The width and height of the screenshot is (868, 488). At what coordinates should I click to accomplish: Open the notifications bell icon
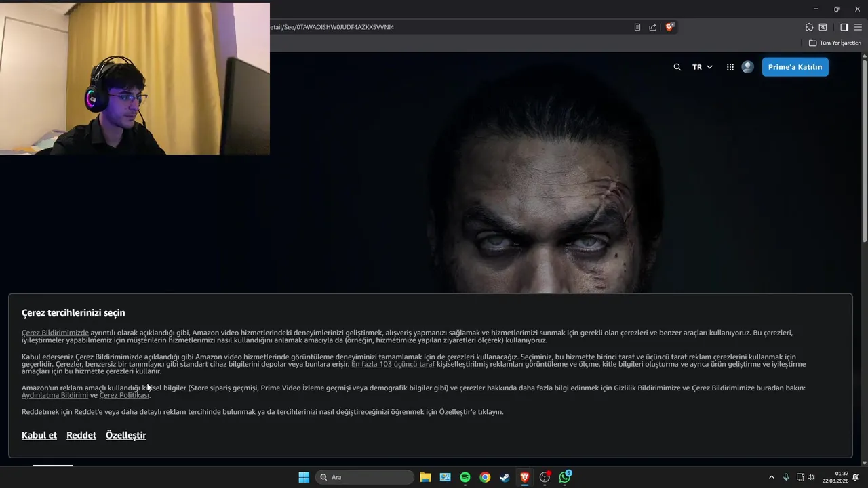tap(856, 477)
